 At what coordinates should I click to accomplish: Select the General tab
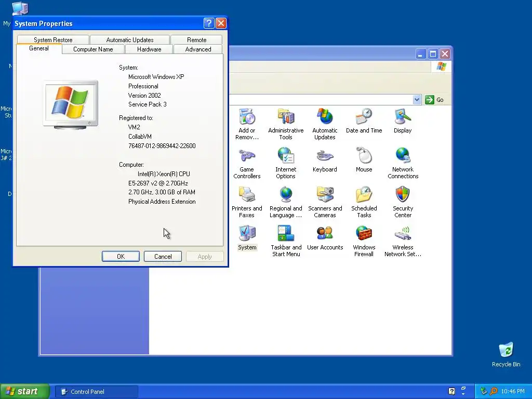tap(38, 48)
